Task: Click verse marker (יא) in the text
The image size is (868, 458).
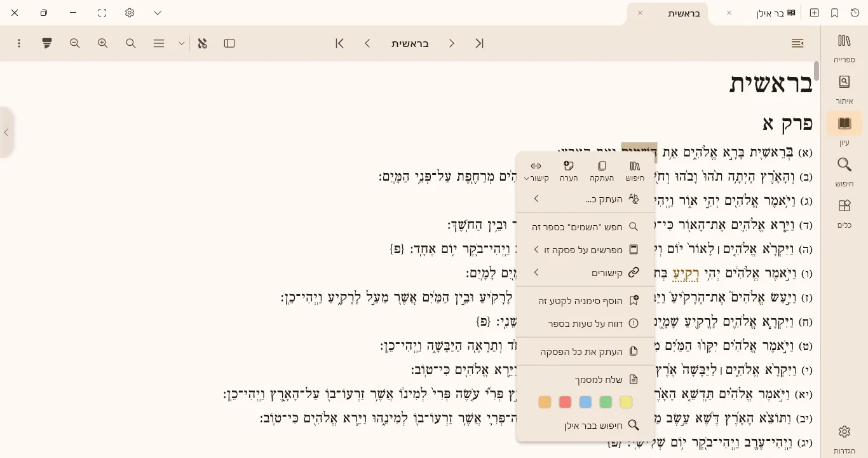Action: tap(804, 394)
